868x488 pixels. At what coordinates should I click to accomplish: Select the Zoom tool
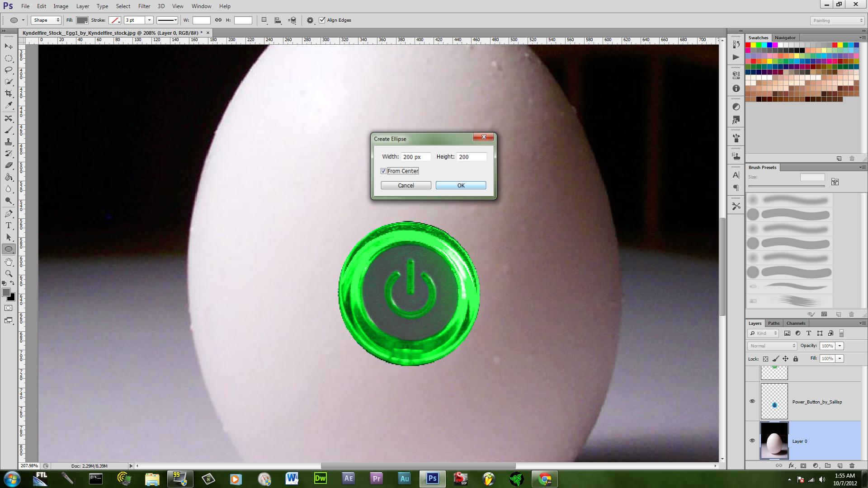coord(9,274)
